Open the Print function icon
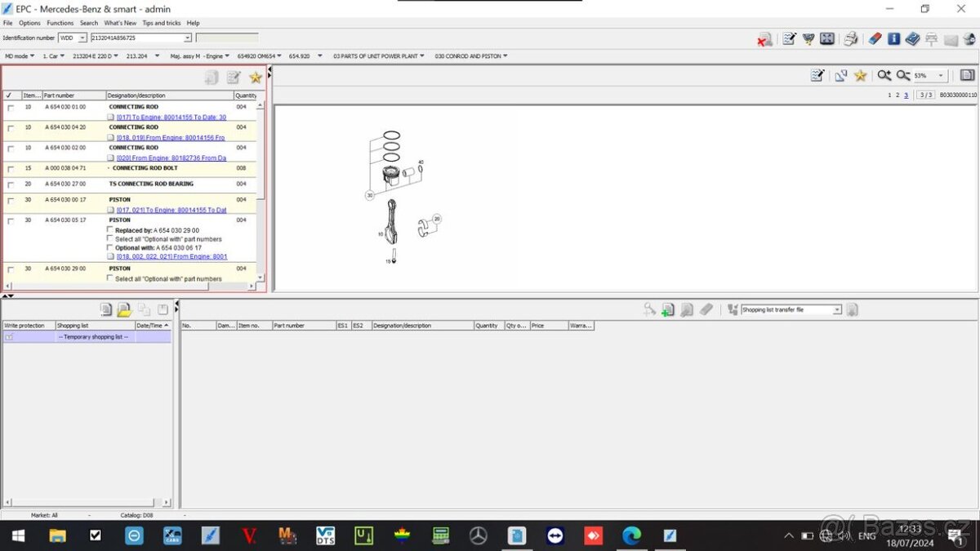Image resolution: width=980 pixels, height=551 pixels. [850, 38]
